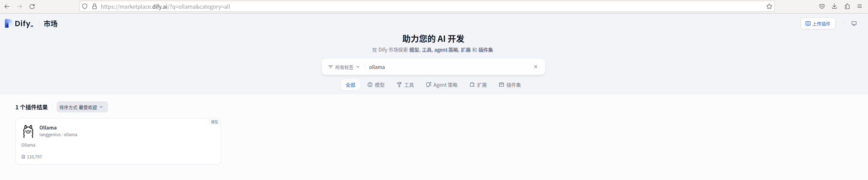Click the browser URL address bar

pos(427,6)
